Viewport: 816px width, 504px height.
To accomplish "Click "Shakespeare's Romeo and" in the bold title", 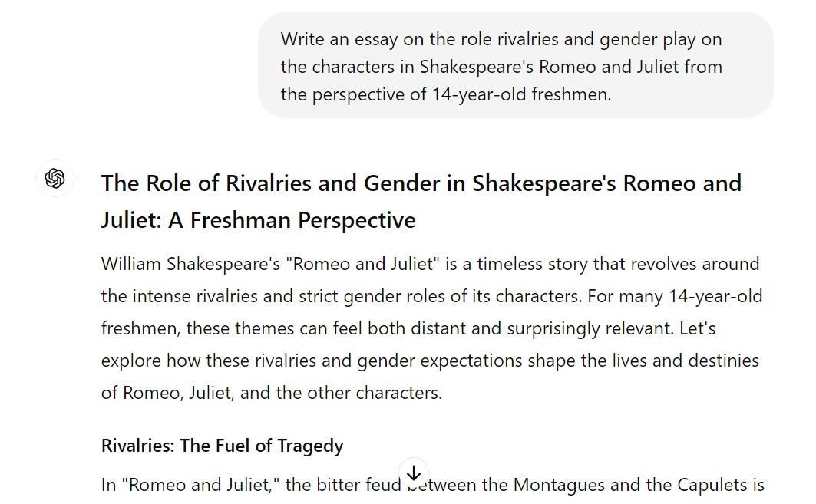I will point(606,183).
